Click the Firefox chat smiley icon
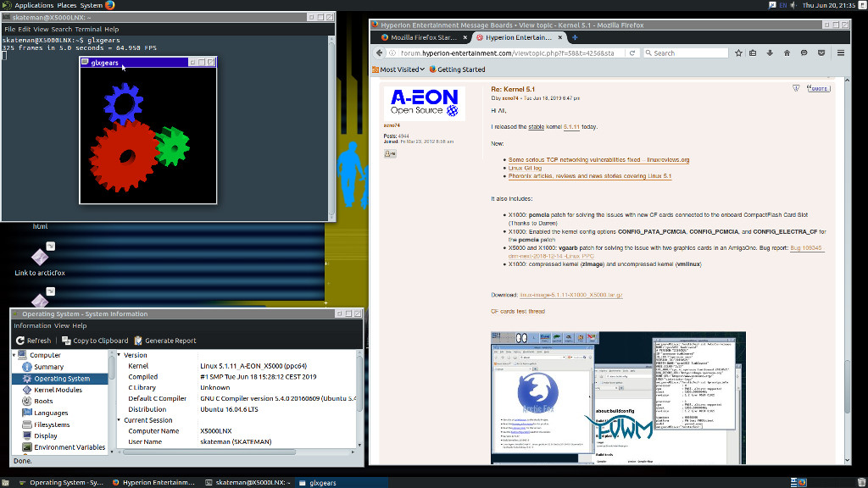This screenshot has height=488, width=868. click(804, 53)
